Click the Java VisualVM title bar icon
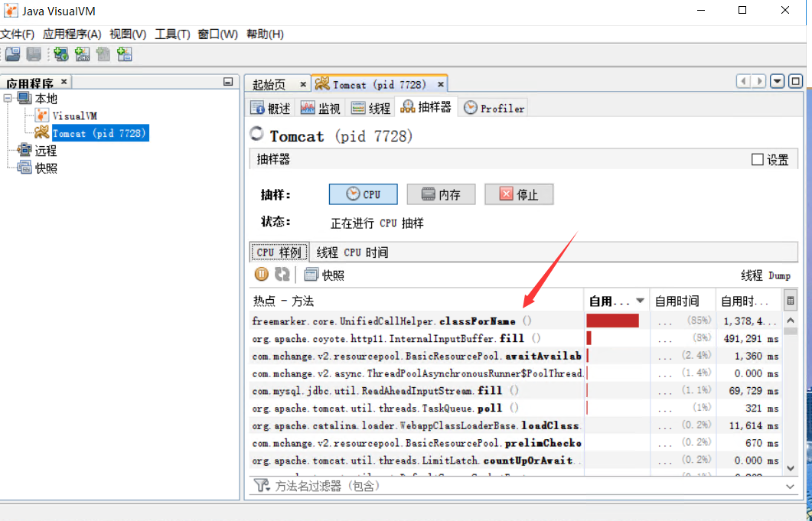 [x=11, y=11]
